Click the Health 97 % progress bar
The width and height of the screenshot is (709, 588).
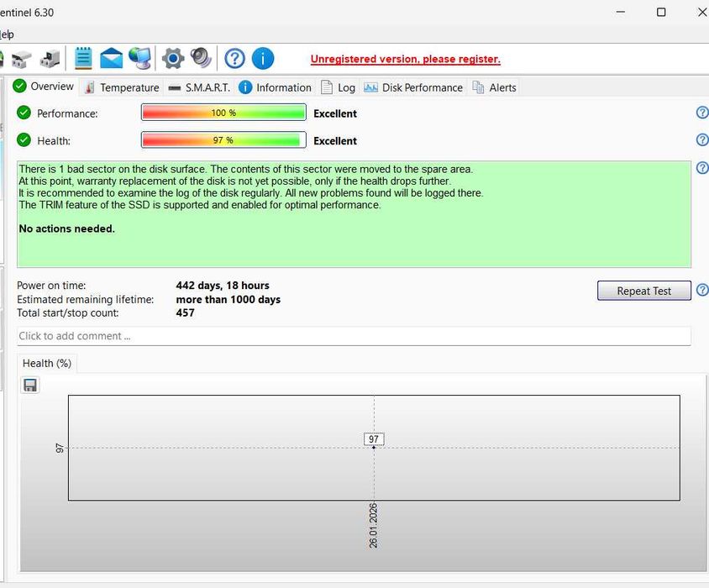(x=223, y=140)
